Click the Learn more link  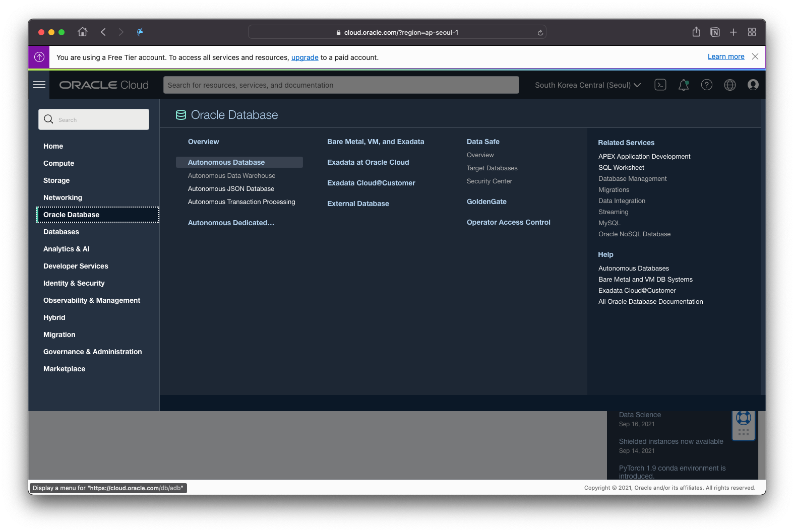tap(726, 56)
